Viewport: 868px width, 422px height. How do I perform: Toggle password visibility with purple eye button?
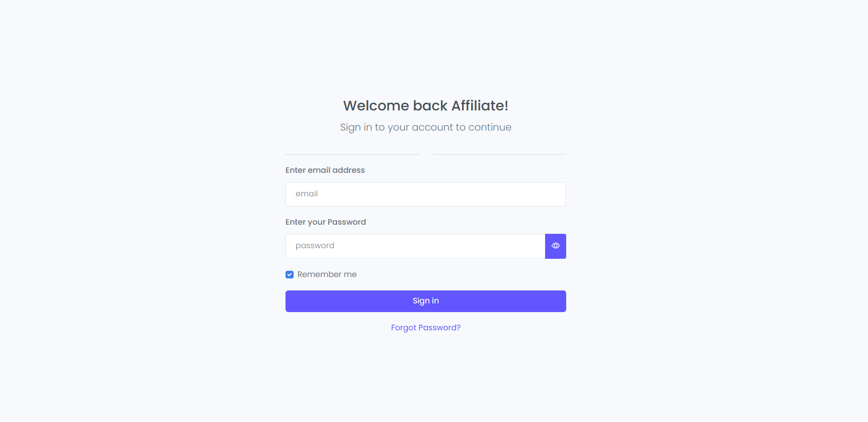click(x=555, y=246)
